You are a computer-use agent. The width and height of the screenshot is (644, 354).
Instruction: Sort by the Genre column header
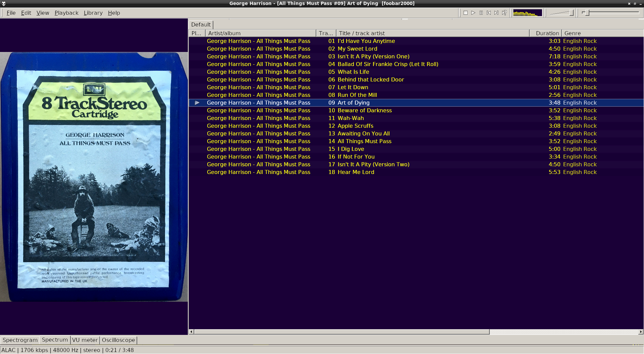coord(602,33)
